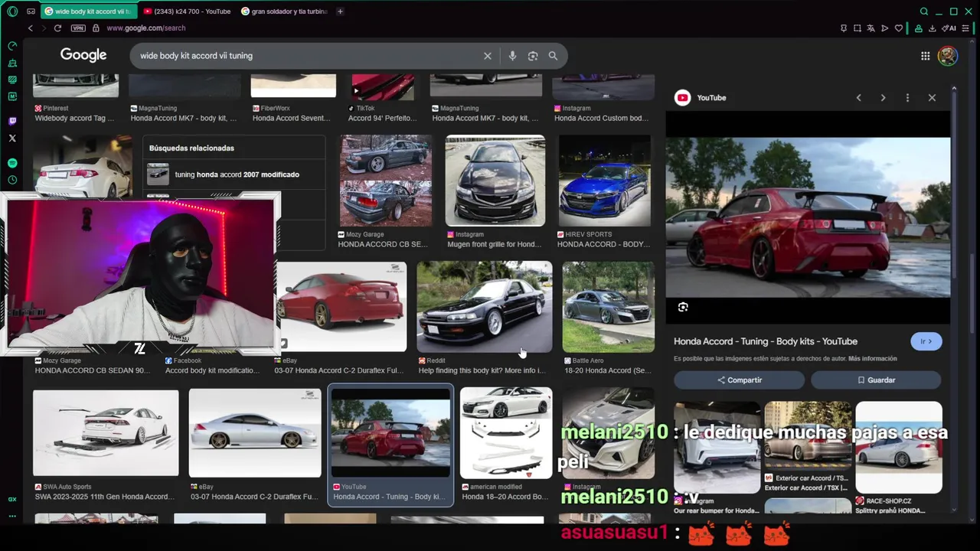Select tuning honda accord 2007 modificado suggestion
The image size is (980, 551).
[x=234, y=174]
